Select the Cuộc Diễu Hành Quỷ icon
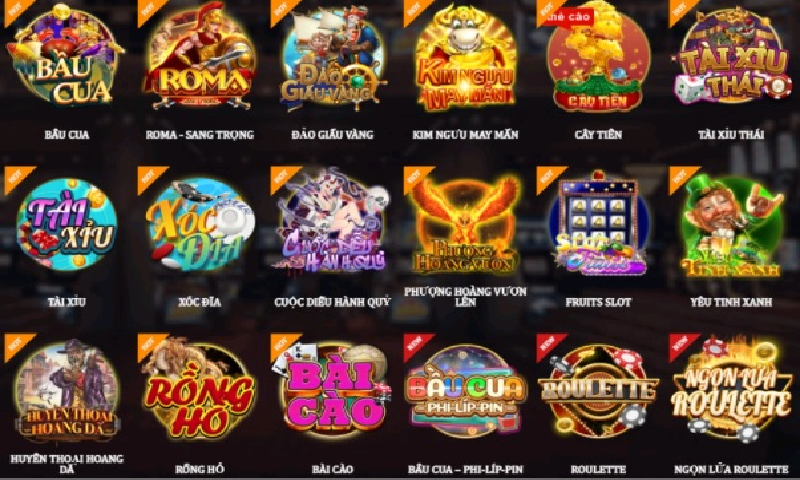This screenshot has height=480, width=800. coord(332,222)
